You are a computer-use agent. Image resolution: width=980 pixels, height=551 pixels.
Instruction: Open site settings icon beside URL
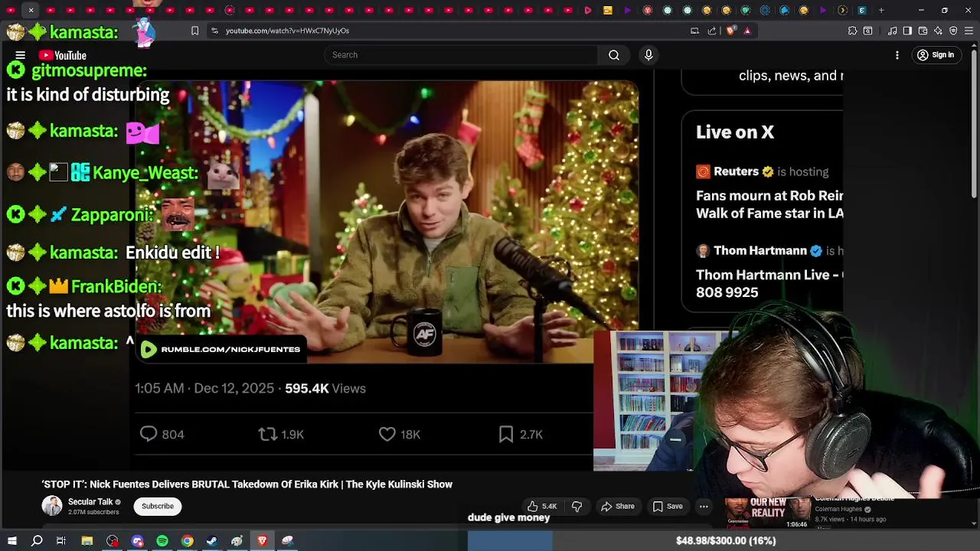coord(214,31)
